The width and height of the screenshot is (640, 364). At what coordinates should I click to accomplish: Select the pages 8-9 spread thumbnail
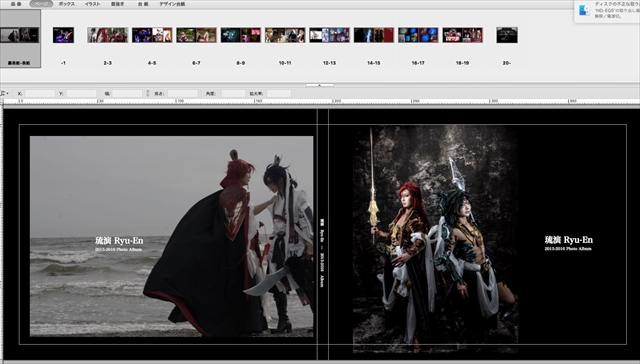[241, 35]
